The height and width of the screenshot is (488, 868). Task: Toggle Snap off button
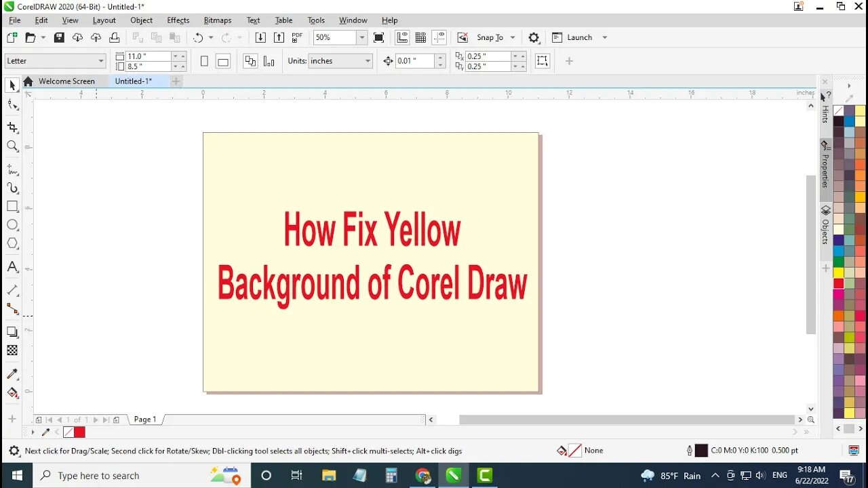tap(462, 37)
